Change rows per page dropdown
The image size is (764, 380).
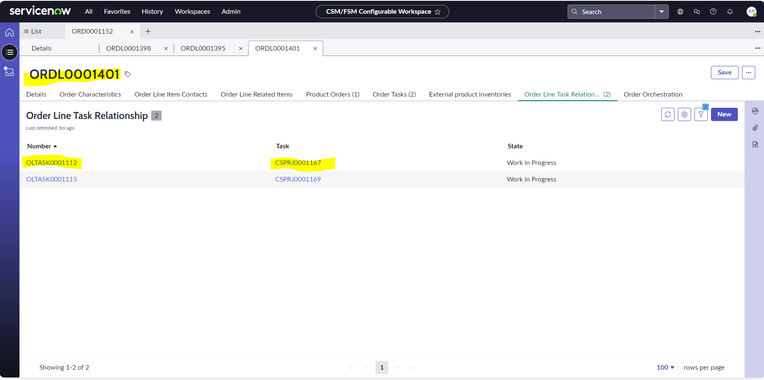pos(666,367)
